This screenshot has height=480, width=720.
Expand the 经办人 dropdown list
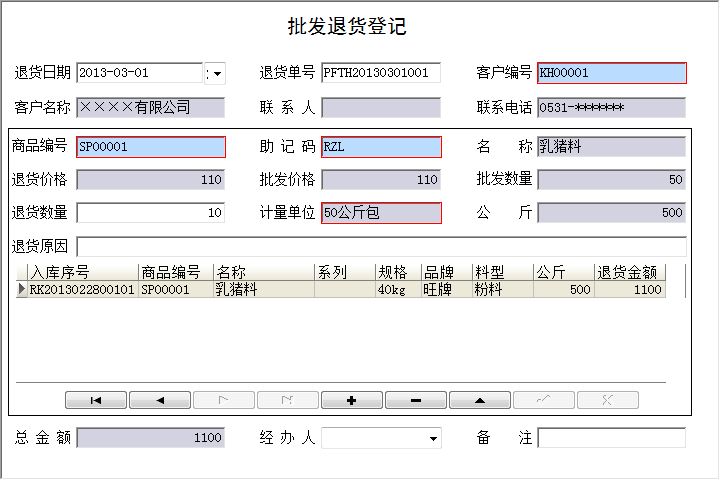point(432,438)
